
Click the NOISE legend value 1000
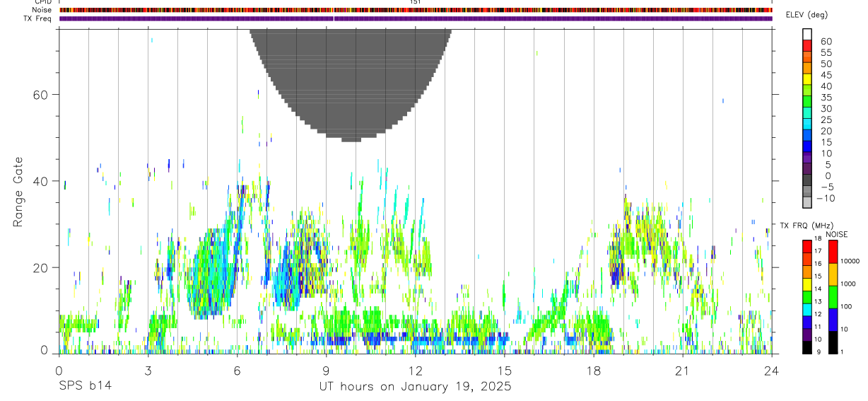tap(849, 284)
